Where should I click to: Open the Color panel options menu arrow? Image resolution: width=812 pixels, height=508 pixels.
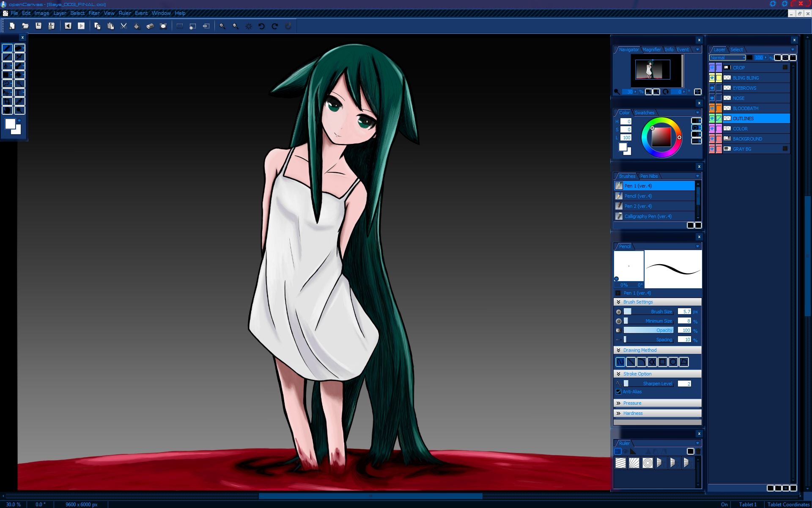coord(697,113)
